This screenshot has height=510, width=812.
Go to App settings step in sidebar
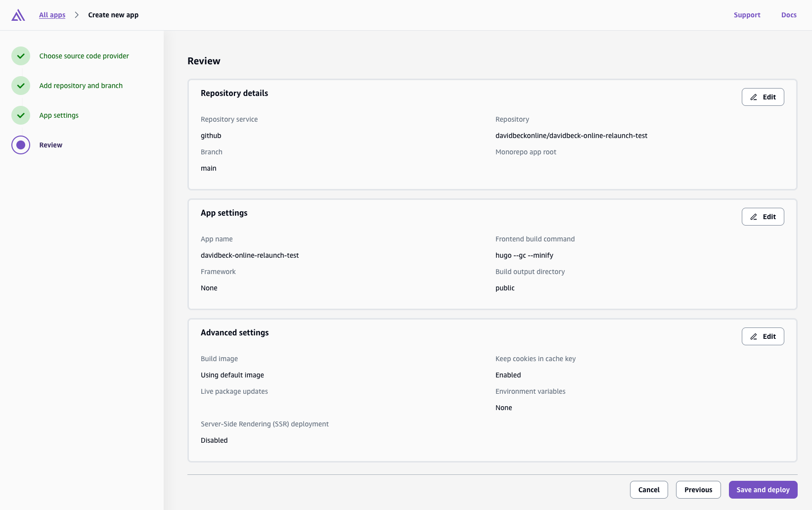coord(59,115)
